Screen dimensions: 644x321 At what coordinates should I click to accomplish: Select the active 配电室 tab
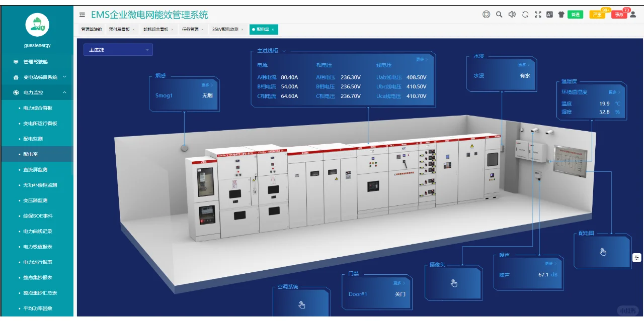tap(263, 30)
